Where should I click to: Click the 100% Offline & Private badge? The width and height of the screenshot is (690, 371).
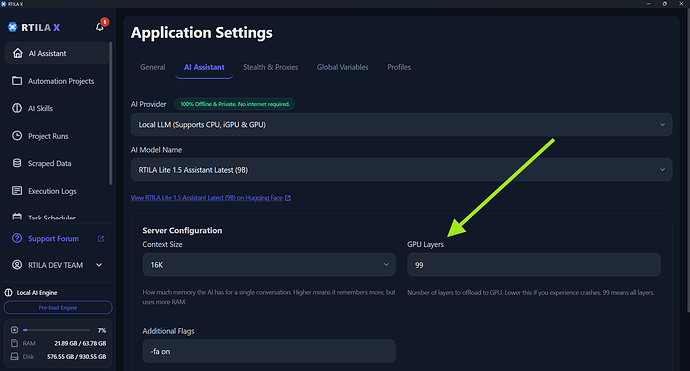[235, 104]
